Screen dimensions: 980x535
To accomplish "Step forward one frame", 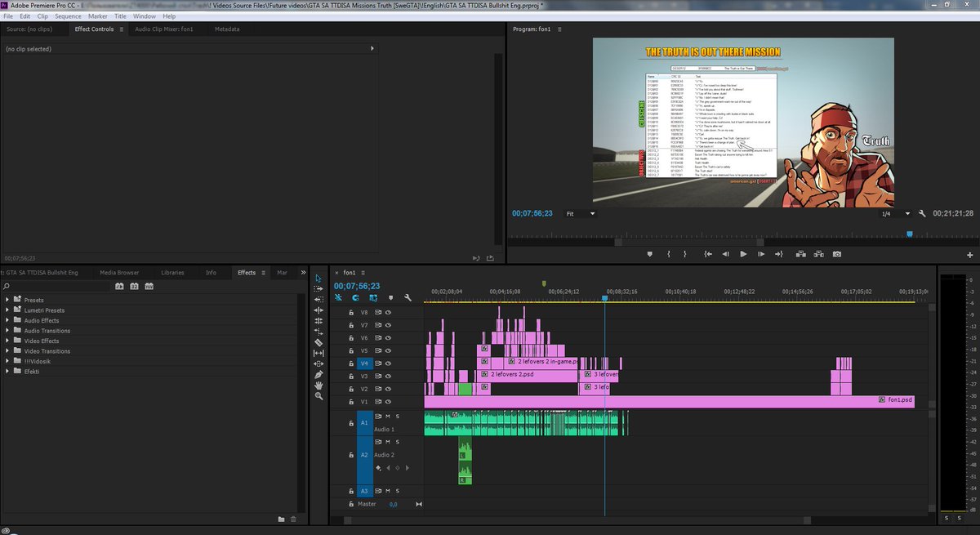I will tap(761, 254).
